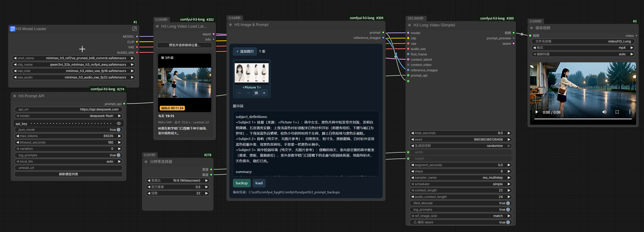Screen dimensions: 644x232
Task: Toggle tiled_decode in H3 Long Video
Action: click(508, 203)
